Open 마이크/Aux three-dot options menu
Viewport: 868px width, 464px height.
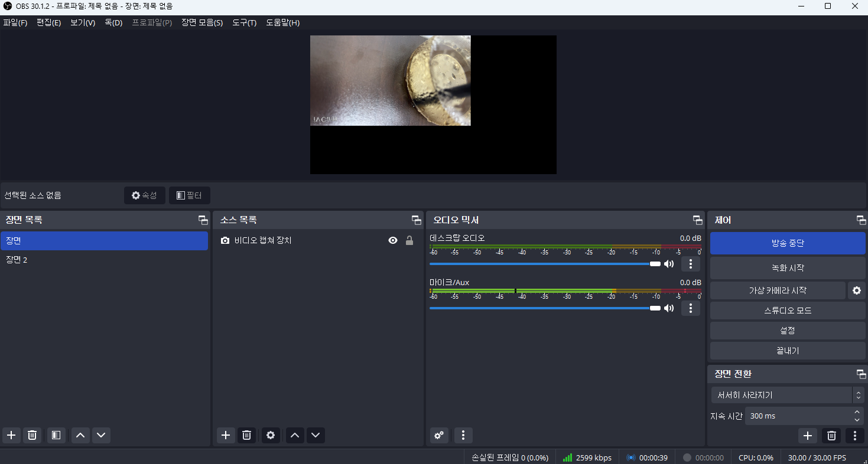[691, 308]
